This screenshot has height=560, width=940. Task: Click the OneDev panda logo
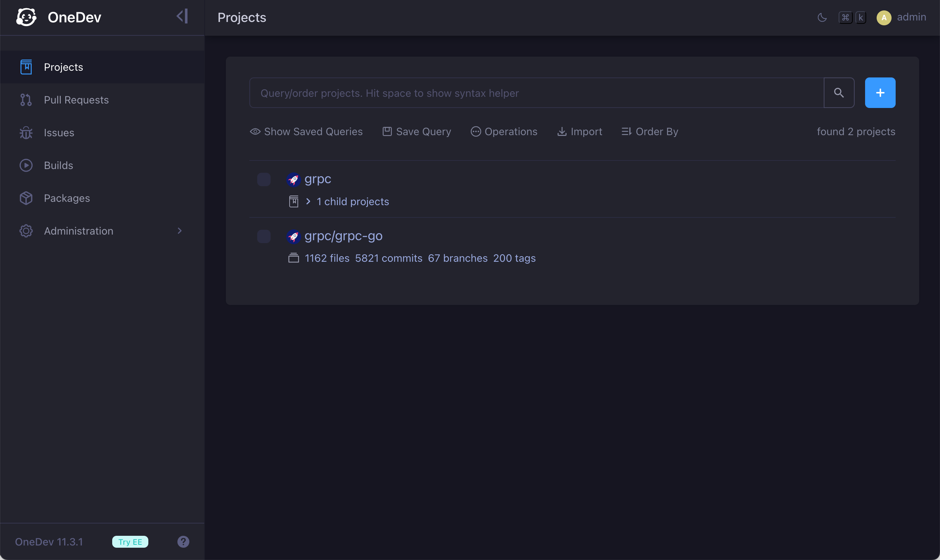pos(26,17)
